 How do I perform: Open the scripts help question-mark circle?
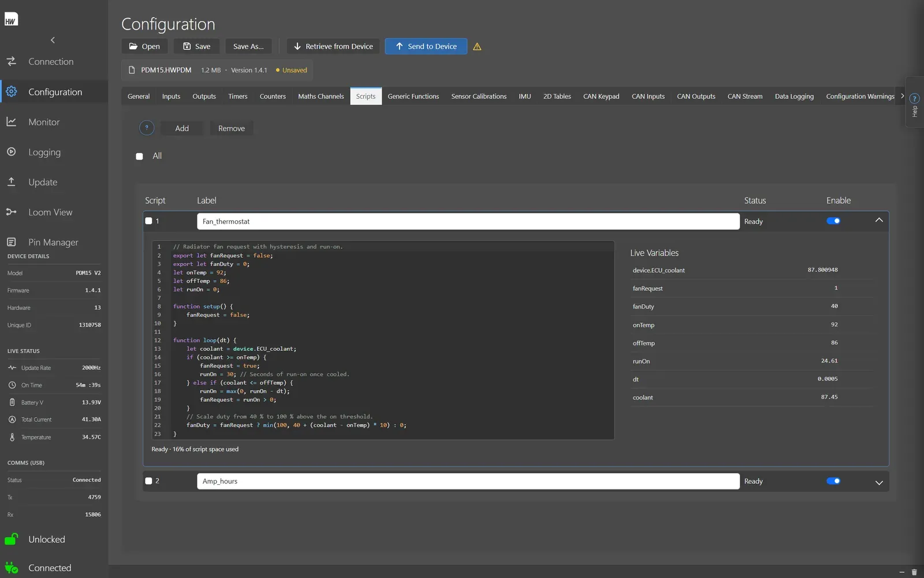point(147,128)
